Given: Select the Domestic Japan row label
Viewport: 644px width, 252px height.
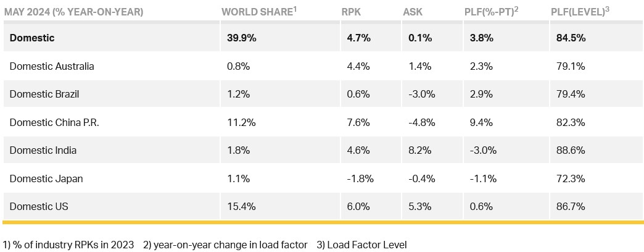Looking at the screenshot, I should tap(46, 179).
